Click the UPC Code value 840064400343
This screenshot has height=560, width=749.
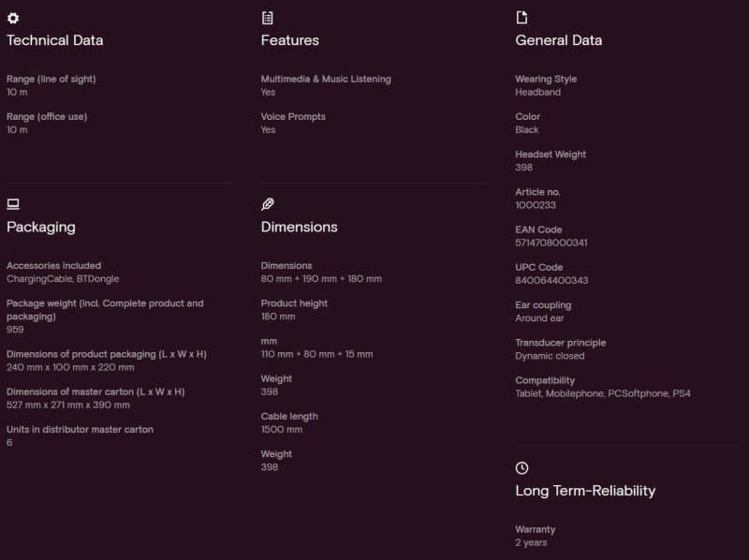pos(551,281)
